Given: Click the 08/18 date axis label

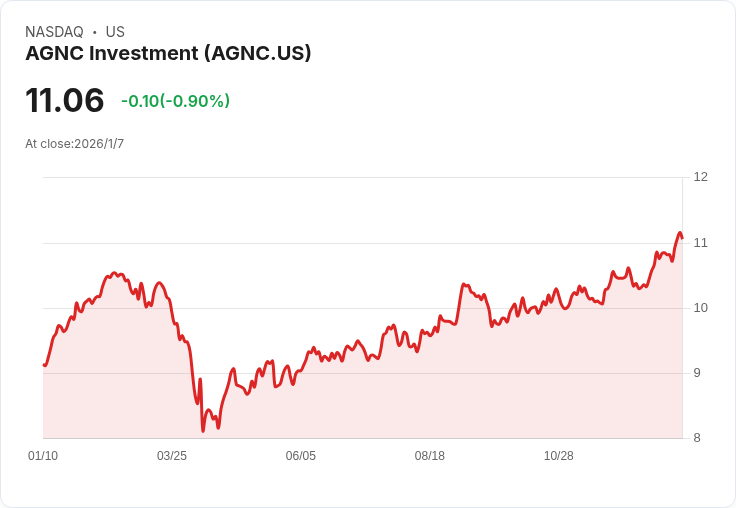Looking at the screenshot, I should [430, 456].
